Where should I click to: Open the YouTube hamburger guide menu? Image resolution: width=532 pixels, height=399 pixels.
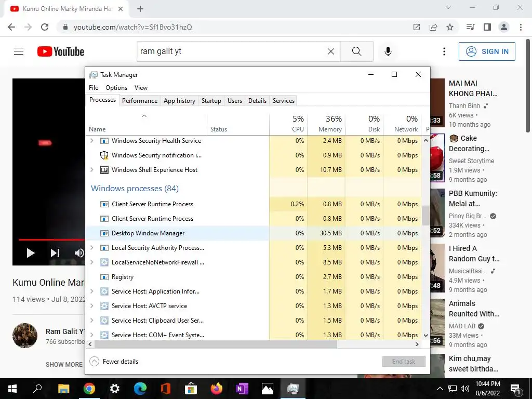[x=19, y=51]
